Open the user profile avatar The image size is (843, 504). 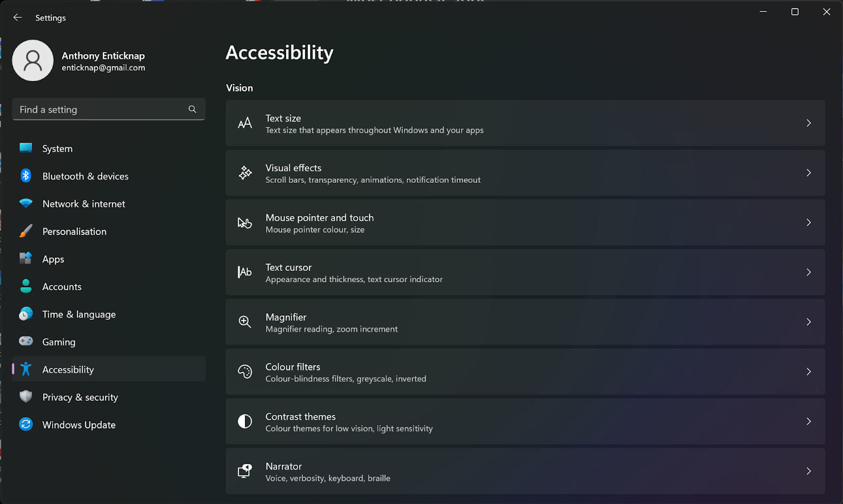click(x=33, y=61)
